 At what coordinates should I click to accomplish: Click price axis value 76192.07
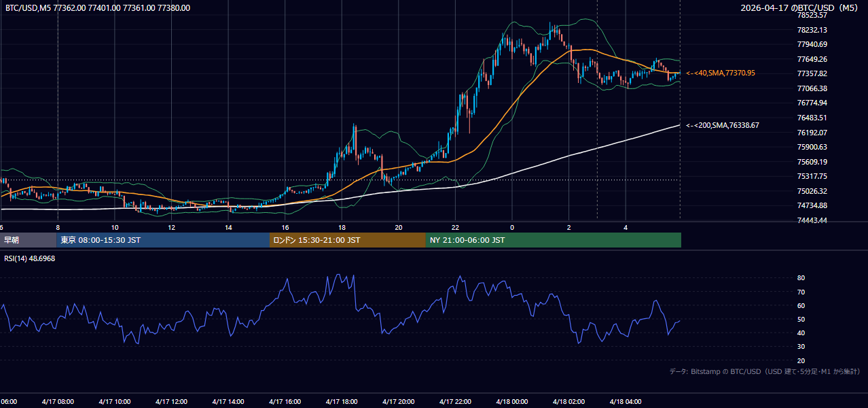click(x=812, y=133)
